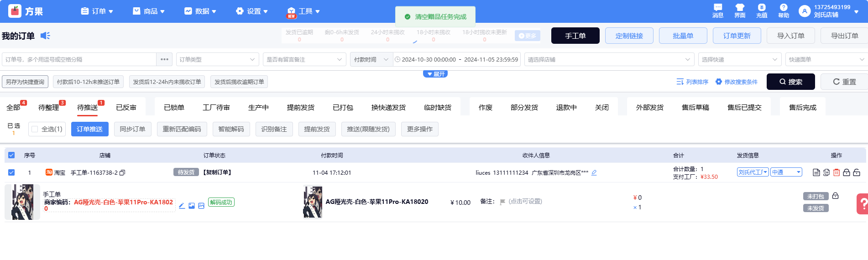Open the 中通 courier dropdown
Image resolution: width=868 pixels, height=260 pixels.
tap(786, 172)
